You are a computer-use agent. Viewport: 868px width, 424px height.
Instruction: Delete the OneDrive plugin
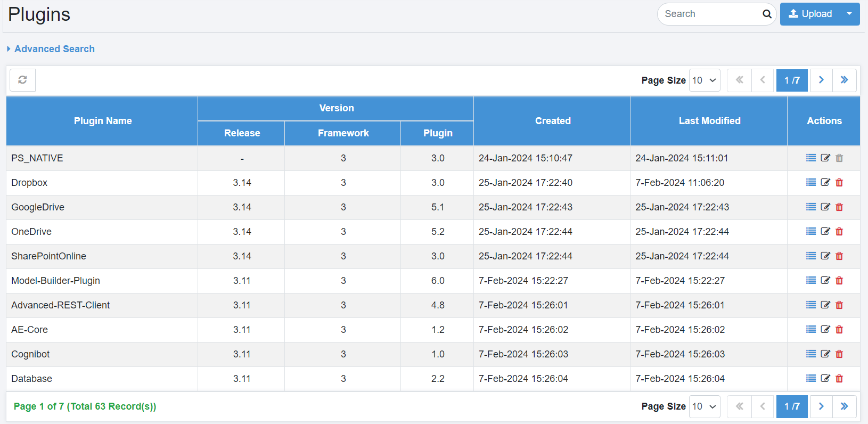tap(839, 231)
